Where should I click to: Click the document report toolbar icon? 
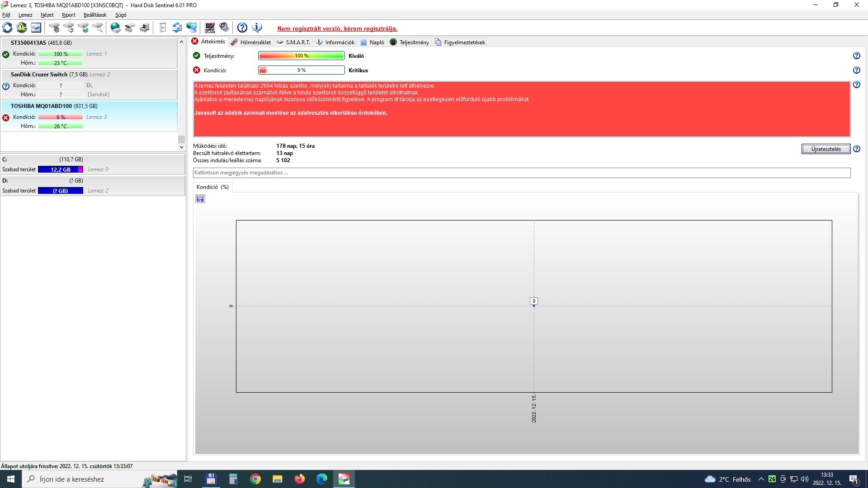163,28
